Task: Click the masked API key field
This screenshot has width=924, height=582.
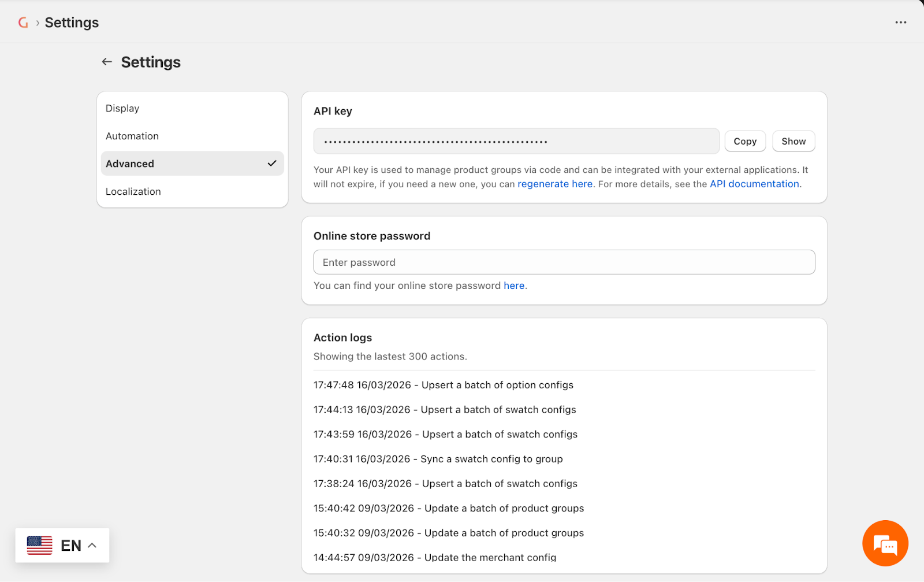Action: pyautogui.click(x=516, y=141)
